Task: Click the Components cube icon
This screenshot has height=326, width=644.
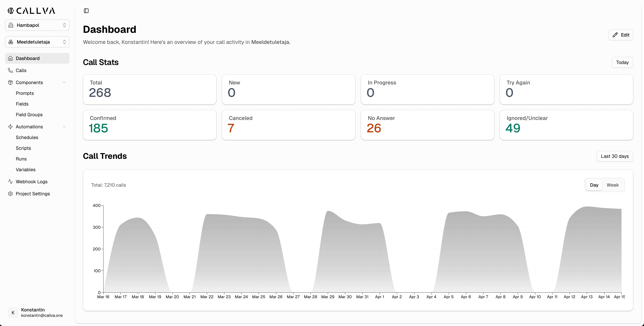Action: pos(10,82)
